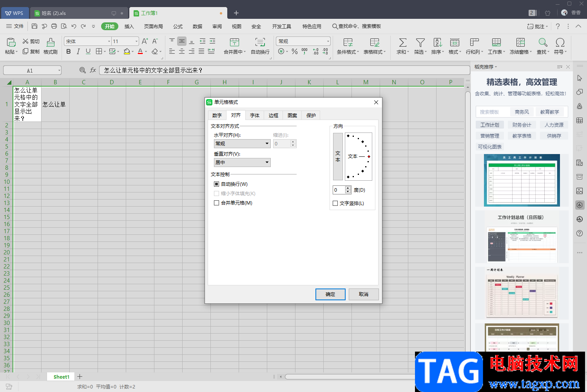
Task: Click the insert function fx icon
Action: point(93,70)
